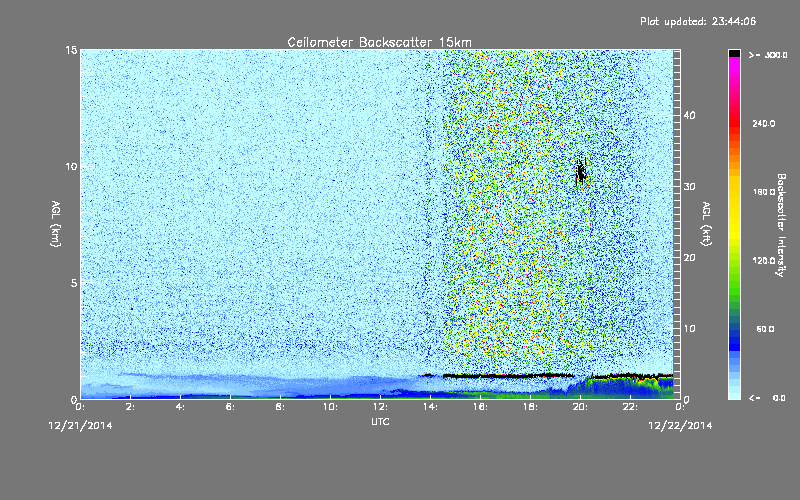Click the 20 kft tick label
Screen dimensions: 800x500
coord(689,258)
